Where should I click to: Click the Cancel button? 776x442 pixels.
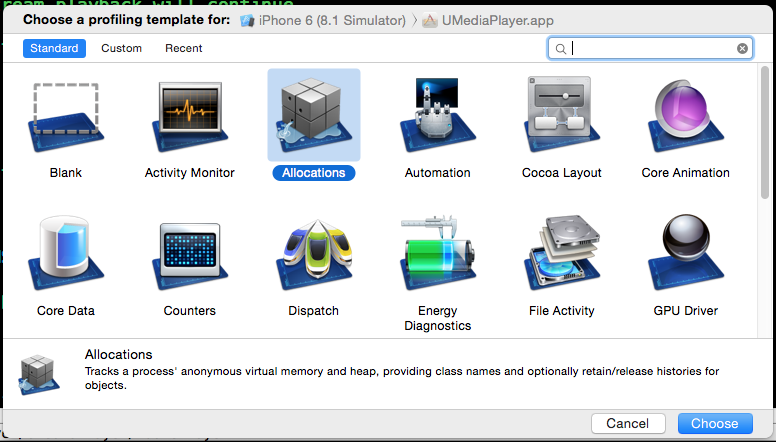[628, 423]
